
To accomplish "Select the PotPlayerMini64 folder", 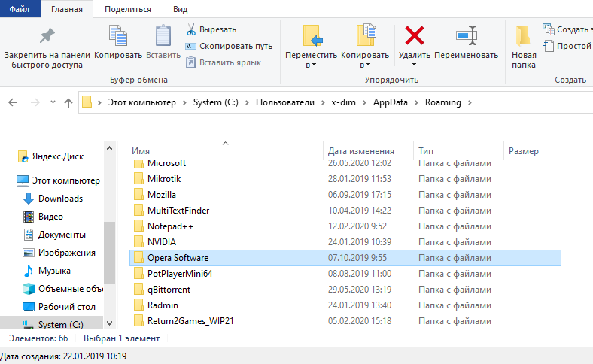I will click(345, 274).
